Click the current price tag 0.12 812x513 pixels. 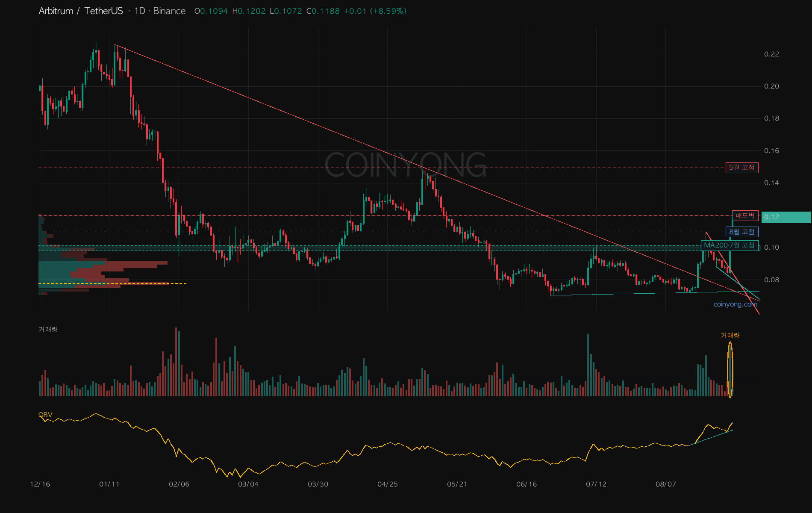point(786,217)
